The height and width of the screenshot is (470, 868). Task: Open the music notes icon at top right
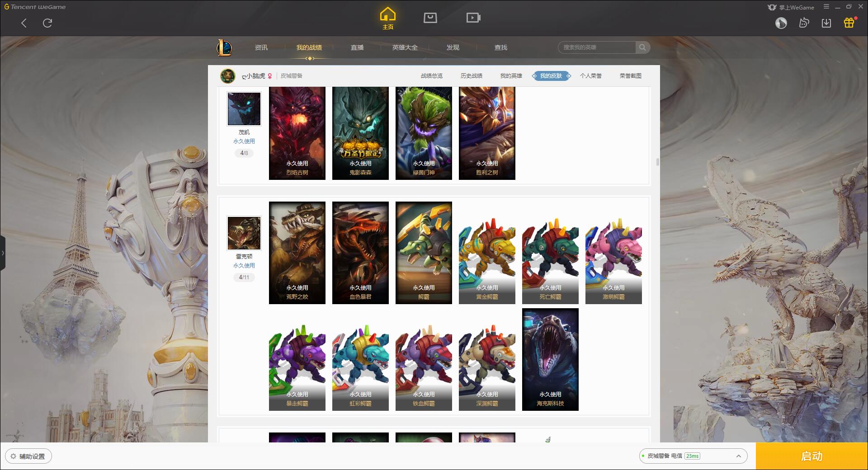(804, 23)
